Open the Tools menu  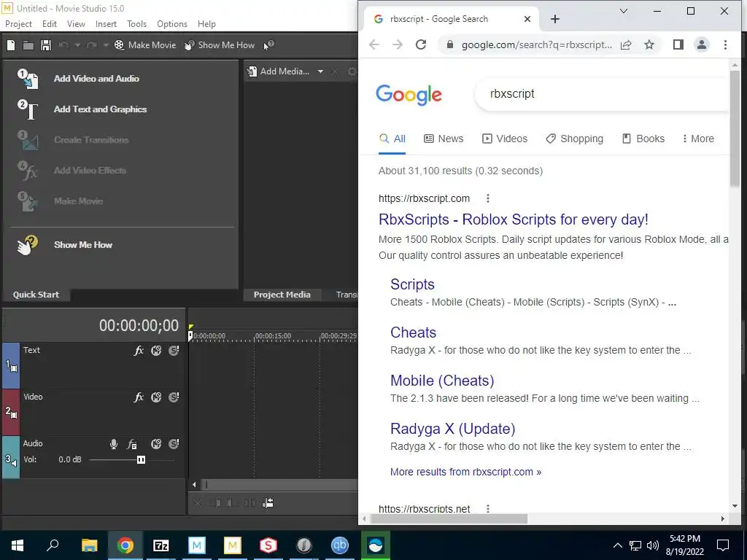tap(136, 24)
